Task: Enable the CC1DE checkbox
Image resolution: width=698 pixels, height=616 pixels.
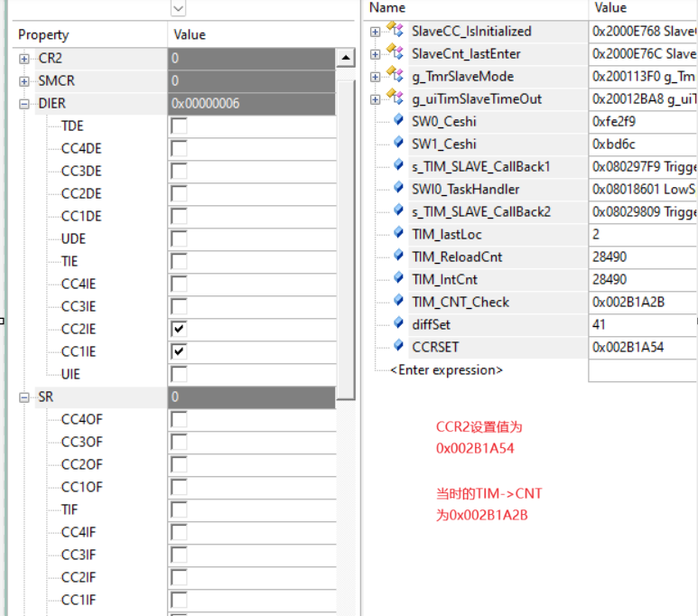Action: [179, 216]
